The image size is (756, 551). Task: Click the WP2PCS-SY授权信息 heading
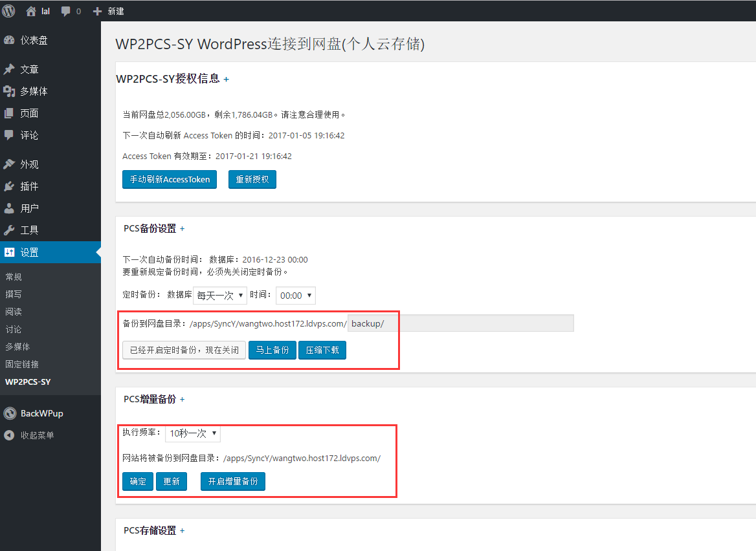(168, 78)
